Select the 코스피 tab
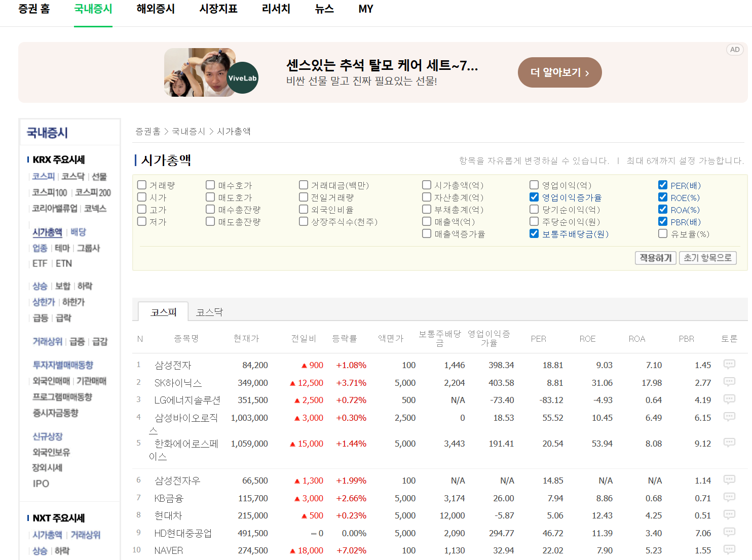Viewport: 752px width, 560px height. 164,312
